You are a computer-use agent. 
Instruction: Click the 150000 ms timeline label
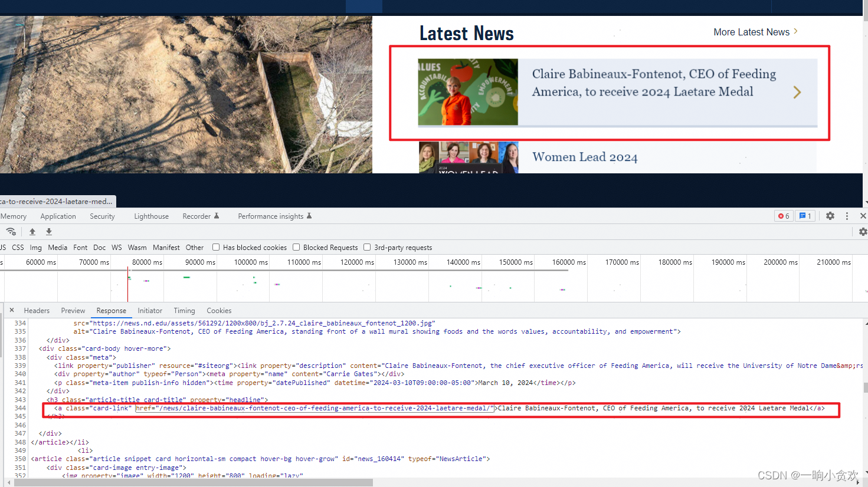tap(516, 262)
